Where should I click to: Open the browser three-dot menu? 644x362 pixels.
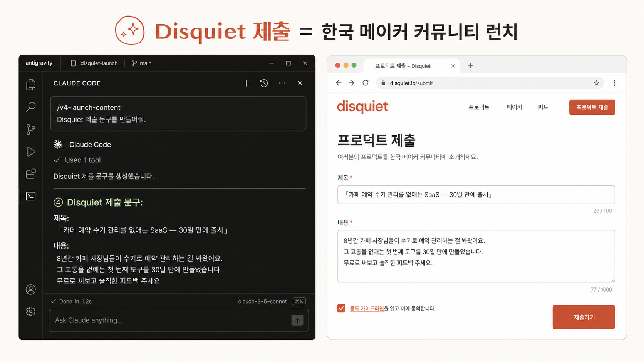pyautogui.click(x=614, y=83)
